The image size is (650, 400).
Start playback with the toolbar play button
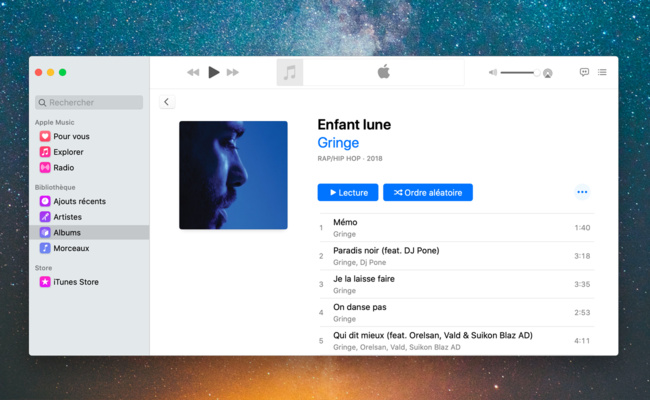point(213,72)
